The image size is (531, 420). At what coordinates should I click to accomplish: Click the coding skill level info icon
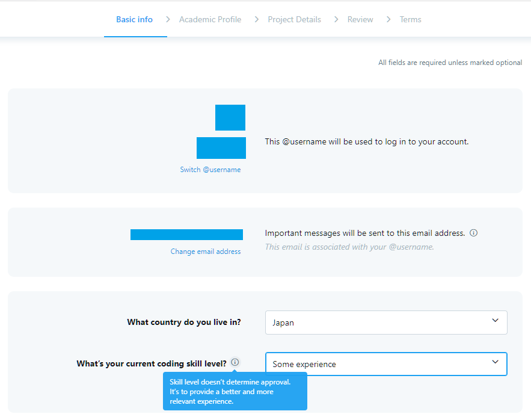click(235, 362)
